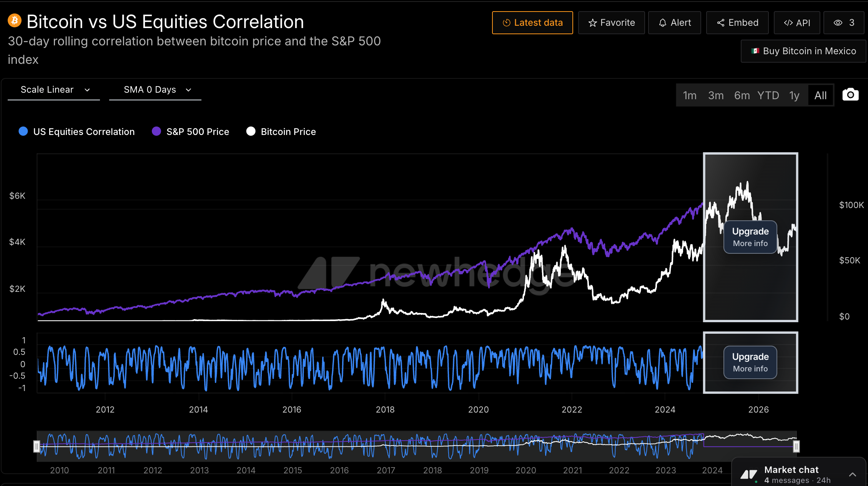Add chart to Favorites with star button
The width and height of the screenshot is (868, 486).
[x=612, y=23]
